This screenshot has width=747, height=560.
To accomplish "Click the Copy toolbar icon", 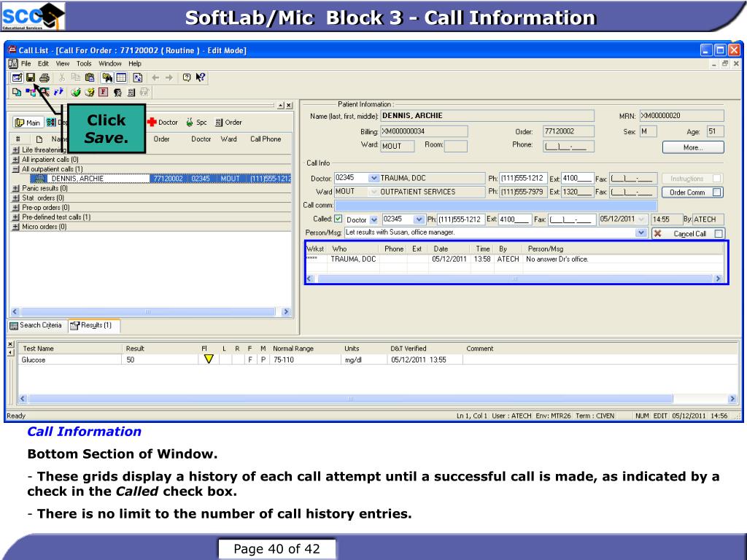I will (75, 77).
